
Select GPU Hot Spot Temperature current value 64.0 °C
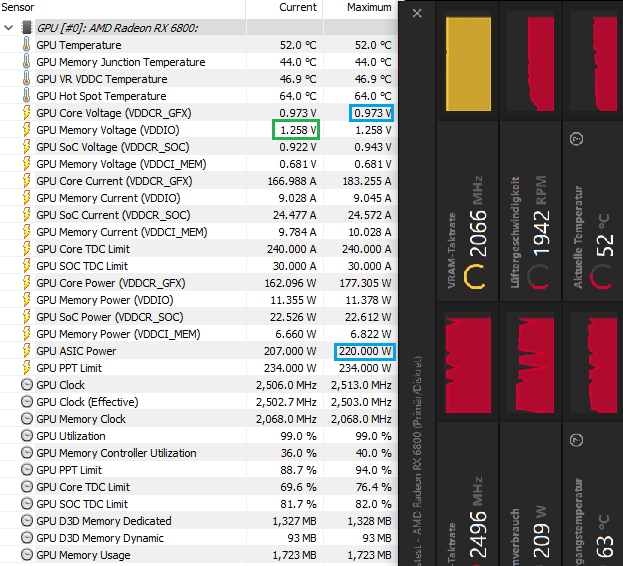298,96
